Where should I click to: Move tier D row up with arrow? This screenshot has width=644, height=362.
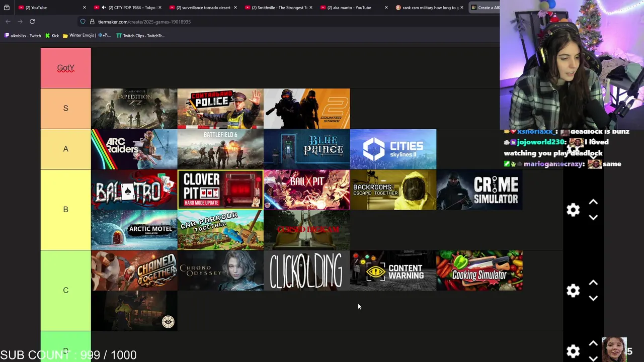pos(593,344)
